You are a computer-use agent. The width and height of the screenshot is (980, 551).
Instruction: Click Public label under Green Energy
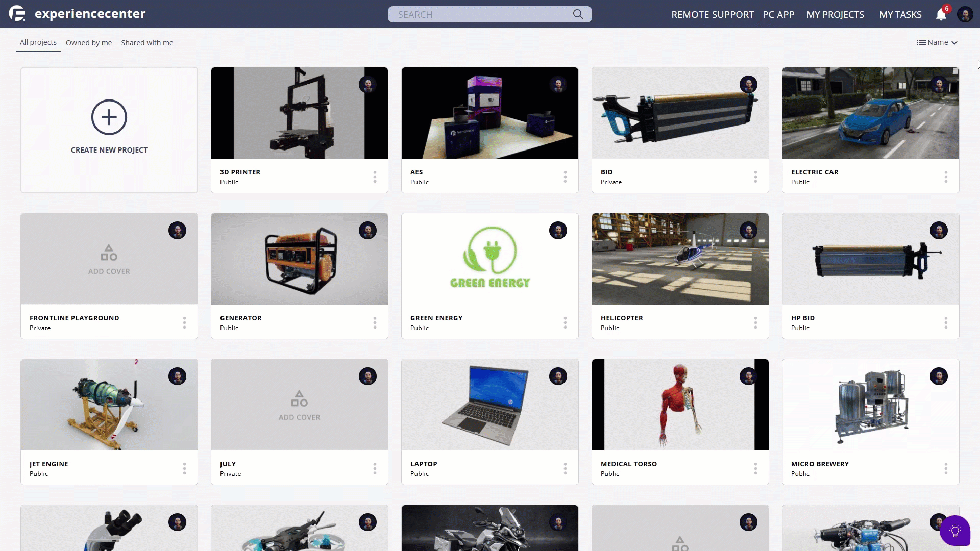(x=420, y=328)
